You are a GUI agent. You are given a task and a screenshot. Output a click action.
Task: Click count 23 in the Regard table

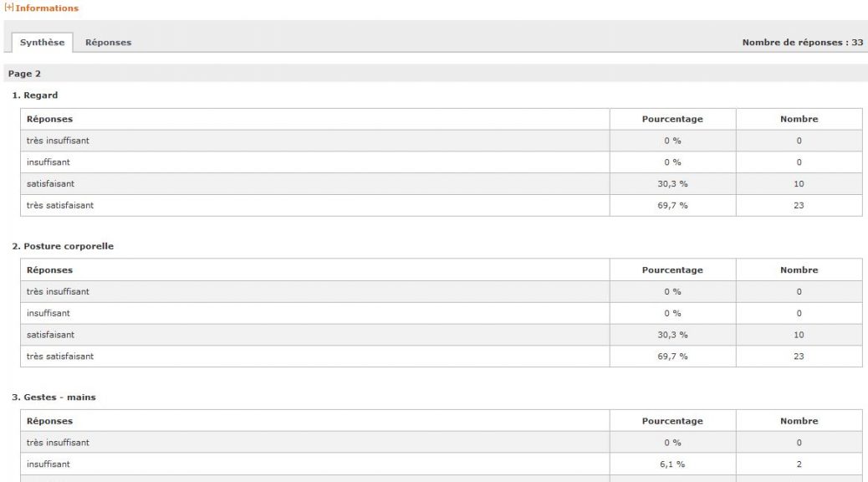[799, 206]
